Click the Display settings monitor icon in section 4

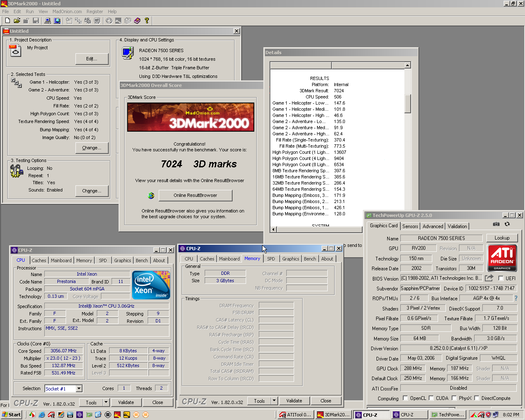pyautogui.click(x=128, y=53)
